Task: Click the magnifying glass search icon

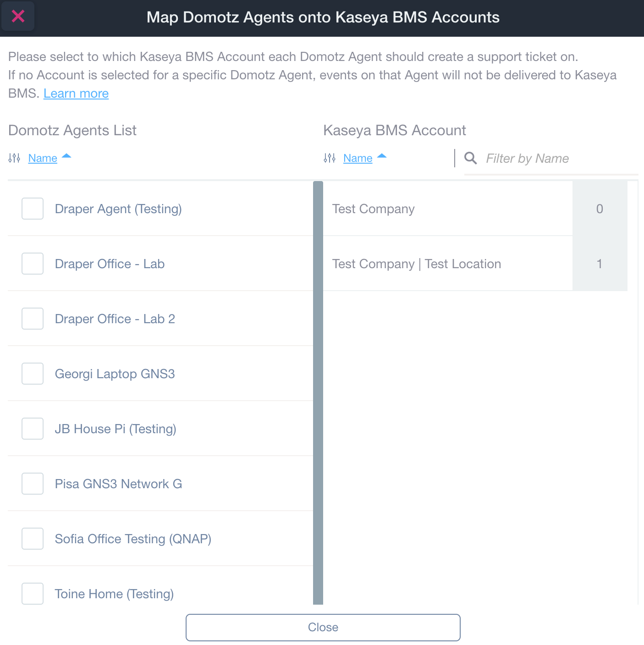Action: [470, 158]
